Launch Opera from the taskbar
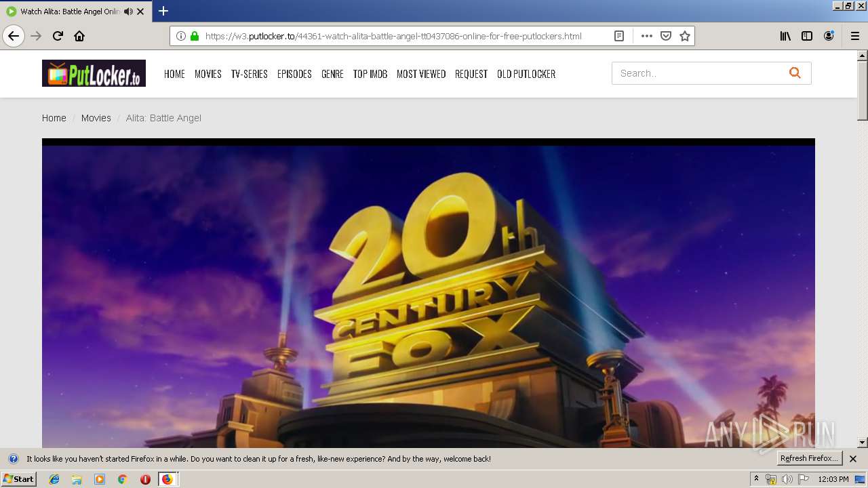 tap(145, 479)
